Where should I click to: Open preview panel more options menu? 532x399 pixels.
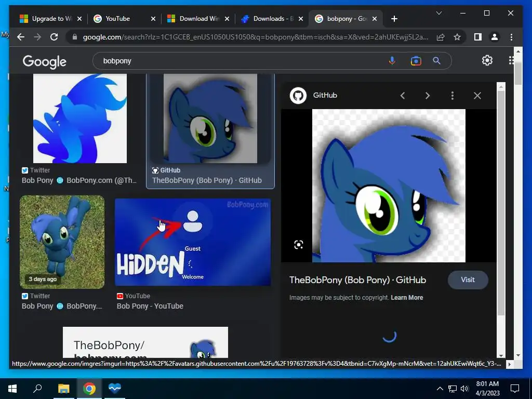[453, 96]
